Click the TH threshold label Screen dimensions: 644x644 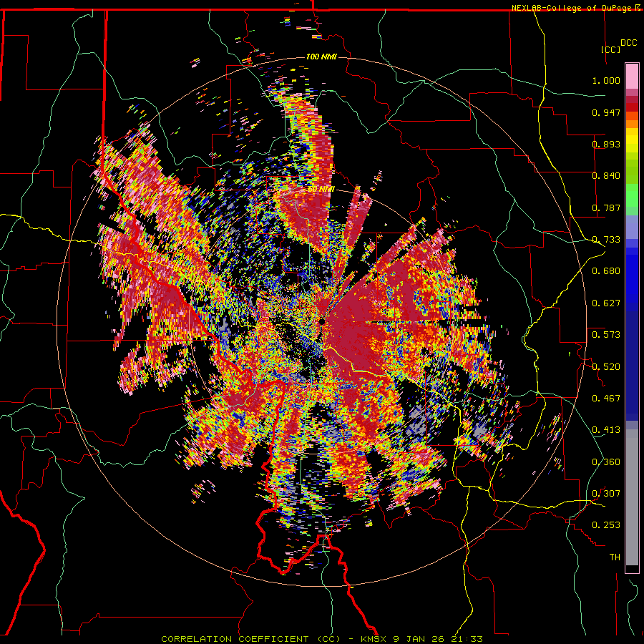click(615, 557)
